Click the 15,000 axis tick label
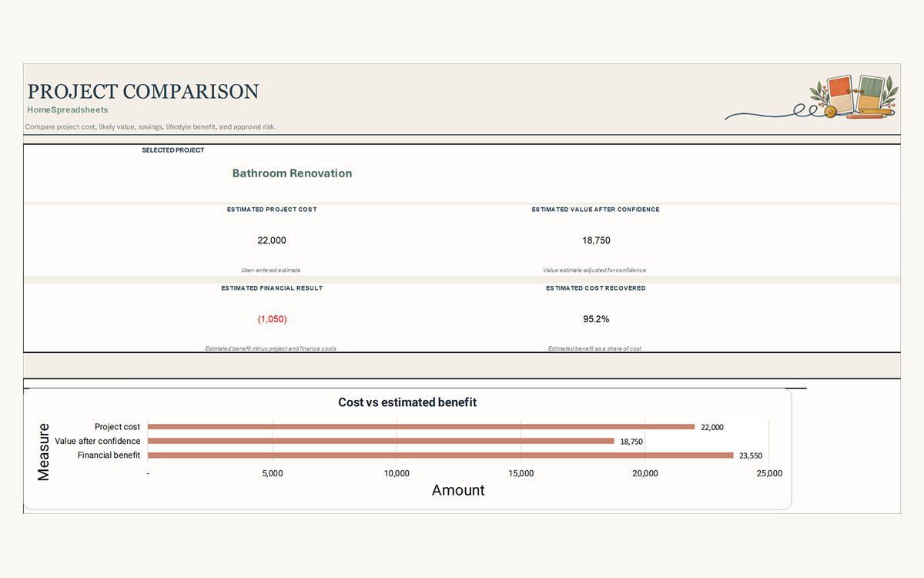Screen dimensions: 924x578 pyautogui.click(x=521, y=474)
